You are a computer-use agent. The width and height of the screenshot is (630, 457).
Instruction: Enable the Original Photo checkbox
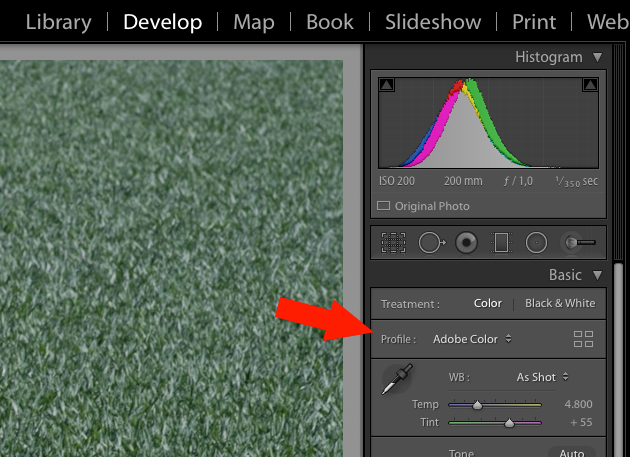click(x=383, y=206)
